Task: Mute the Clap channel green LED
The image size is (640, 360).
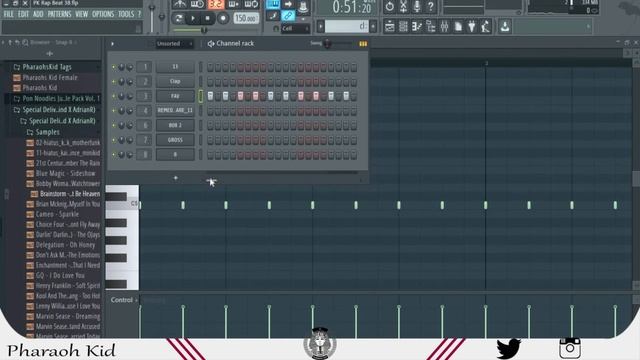Action: point(113,82)
